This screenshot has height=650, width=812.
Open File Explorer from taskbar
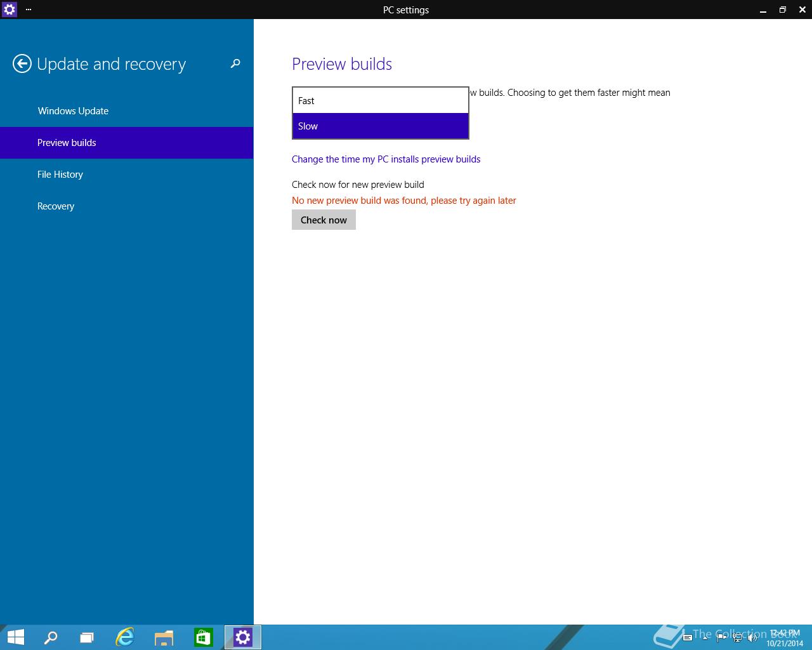164,637
